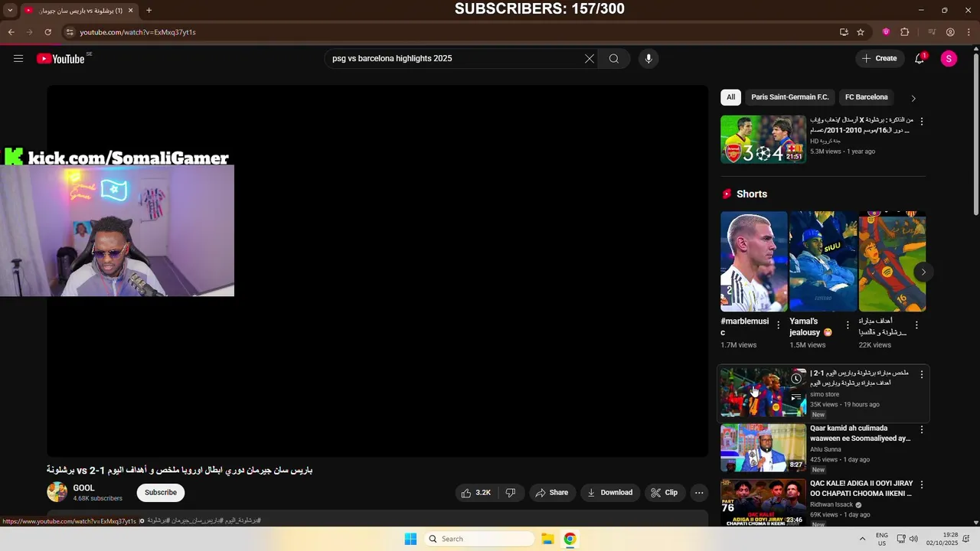
Task: Dislike the video with thumbs-down icon
Action: [x=511, y=493]
